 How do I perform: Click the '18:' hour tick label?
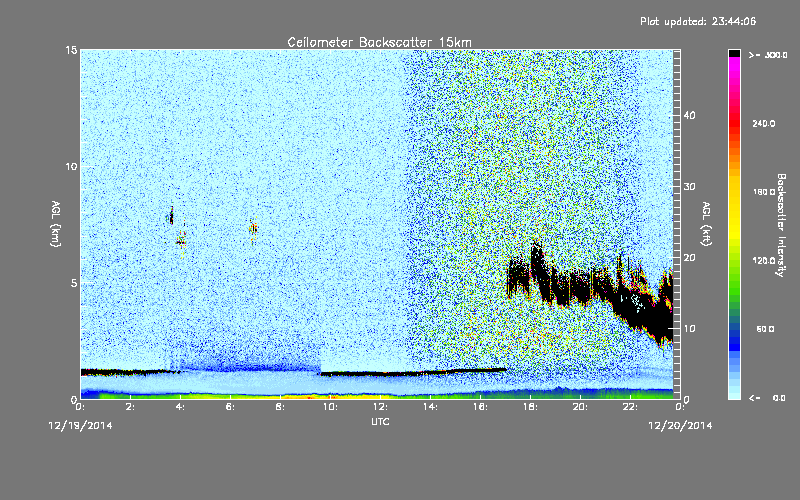(x=530, y=407)
